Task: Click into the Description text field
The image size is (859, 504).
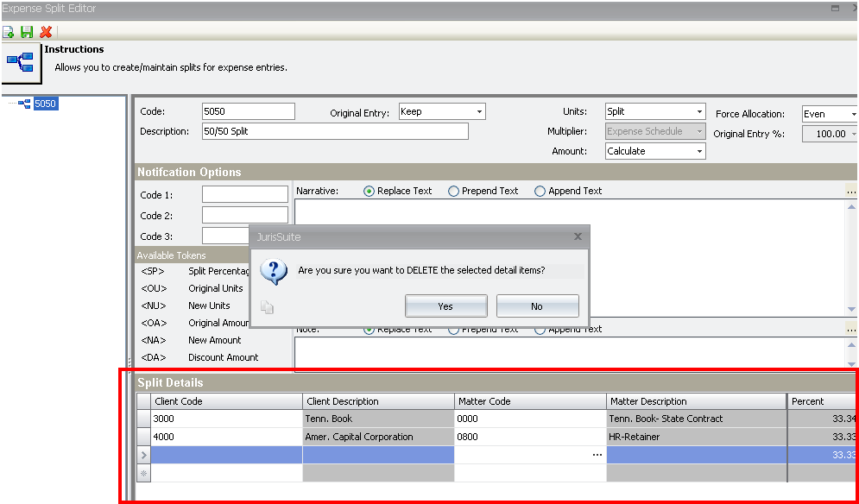Action: coord(335,131)
